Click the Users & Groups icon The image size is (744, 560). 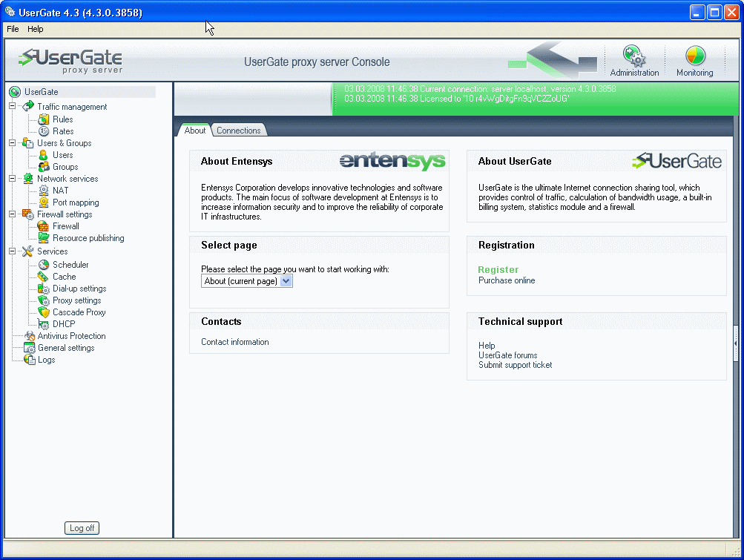click(28, 143)
